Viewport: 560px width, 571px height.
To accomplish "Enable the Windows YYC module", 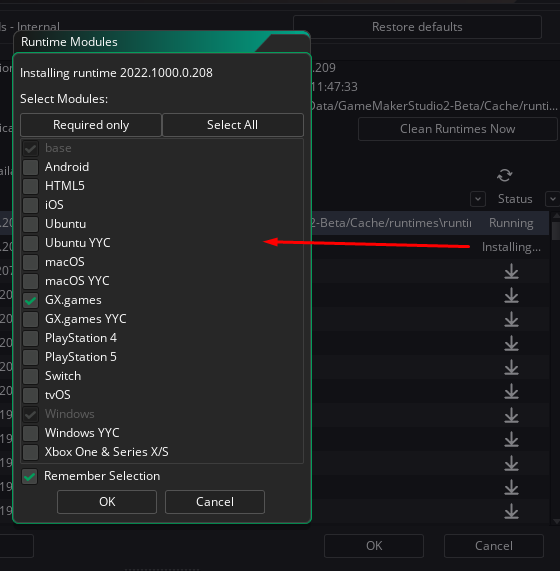I will 31,433.
